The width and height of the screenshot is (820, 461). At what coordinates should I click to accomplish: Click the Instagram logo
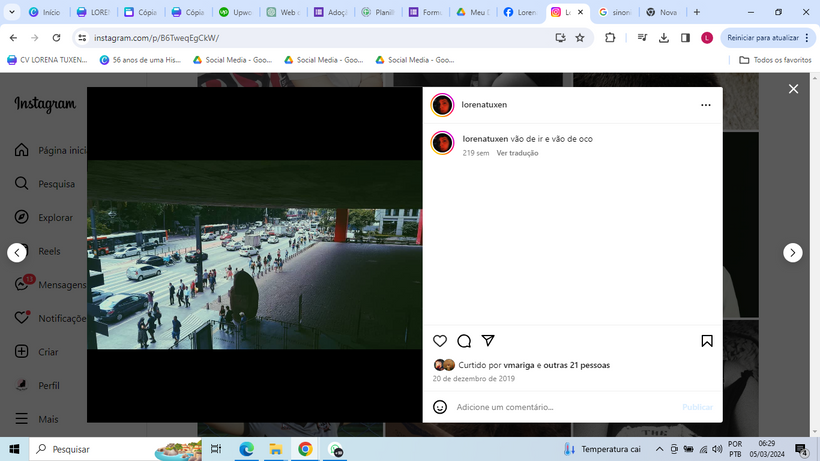(45, 104)
